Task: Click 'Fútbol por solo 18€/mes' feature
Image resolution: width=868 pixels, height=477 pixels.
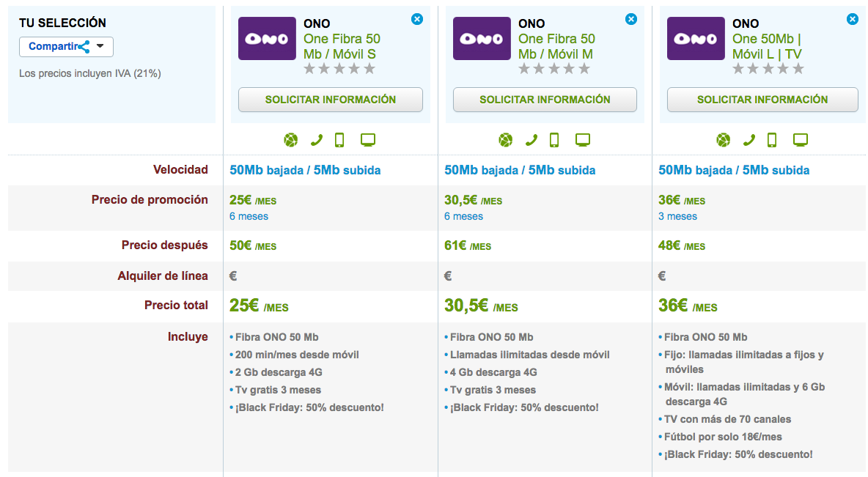Action: (x=723, y=437)
